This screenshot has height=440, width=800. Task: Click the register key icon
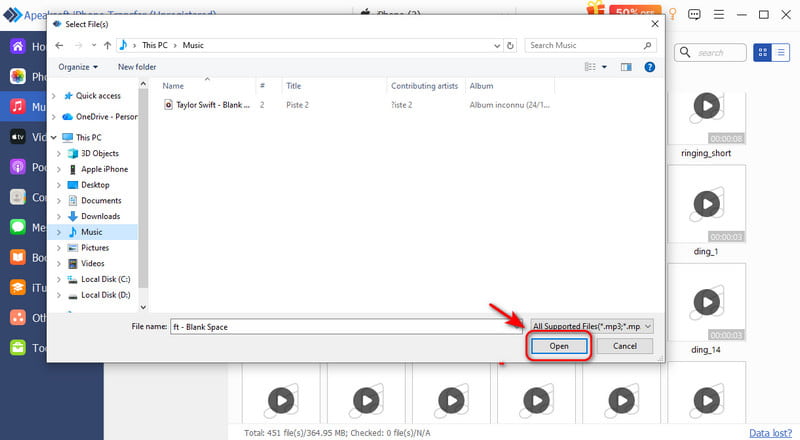(x=672, y=14)
